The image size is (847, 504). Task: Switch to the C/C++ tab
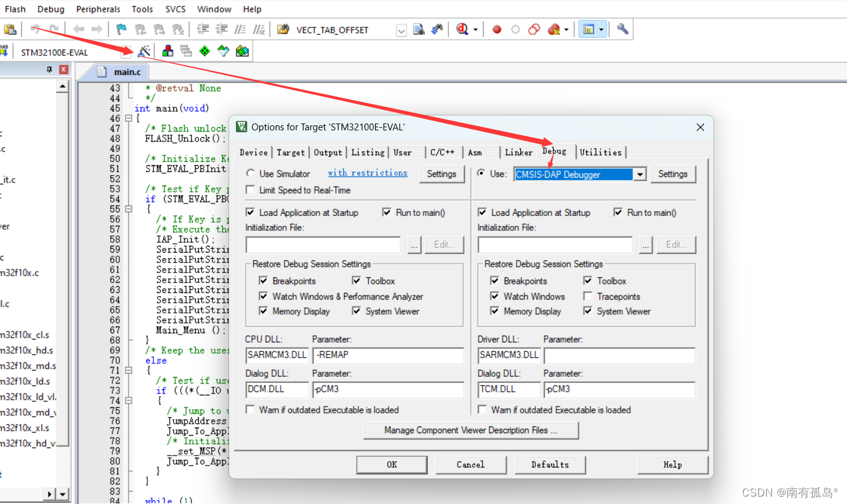(443, 152)
